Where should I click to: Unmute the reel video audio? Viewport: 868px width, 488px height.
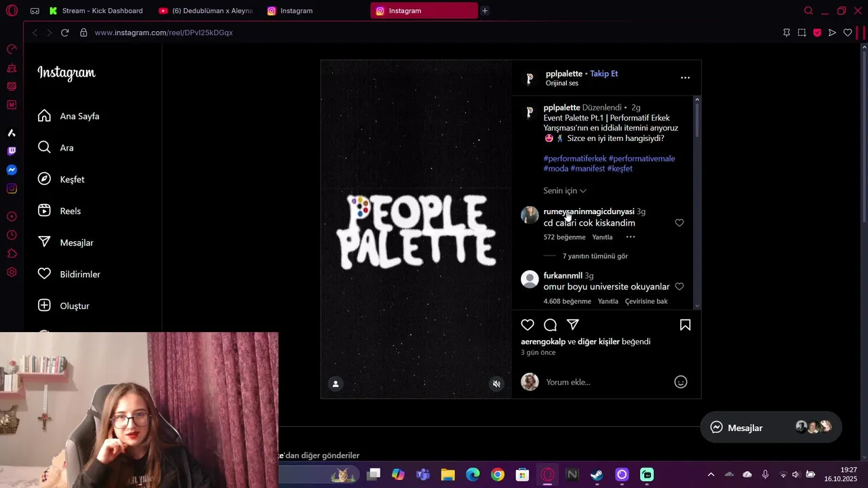point(496,384)
